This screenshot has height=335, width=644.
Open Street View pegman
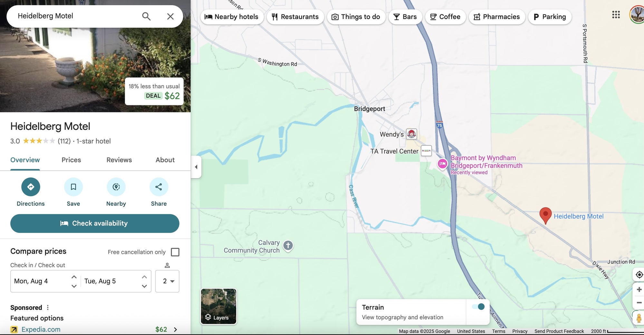(x=639, y=318)
